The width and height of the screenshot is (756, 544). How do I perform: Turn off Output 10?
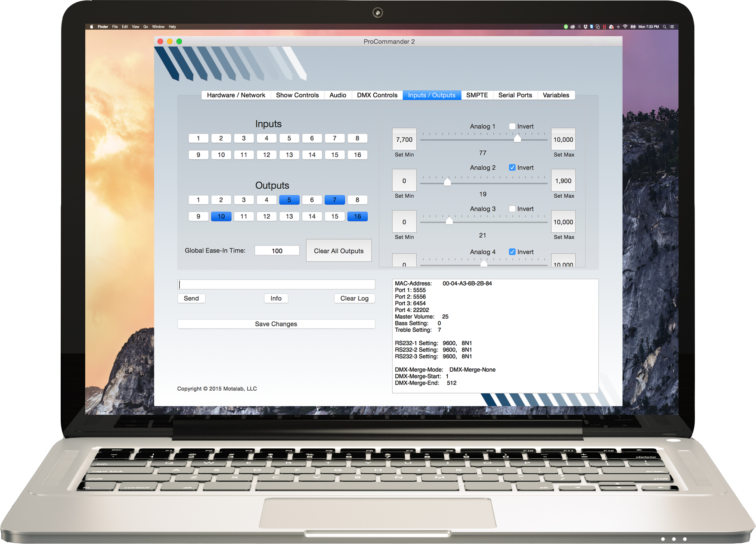221,216
